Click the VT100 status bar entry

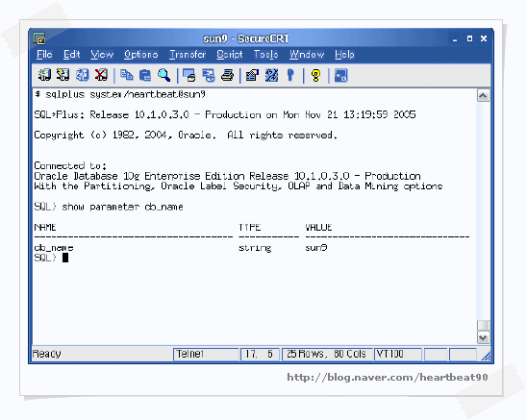click(x=397, y=354)
